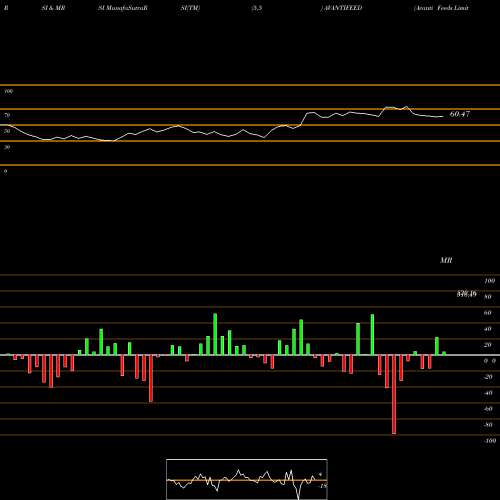
Task: Click the 'SI & MR' header label
Action: pos(53,8)
